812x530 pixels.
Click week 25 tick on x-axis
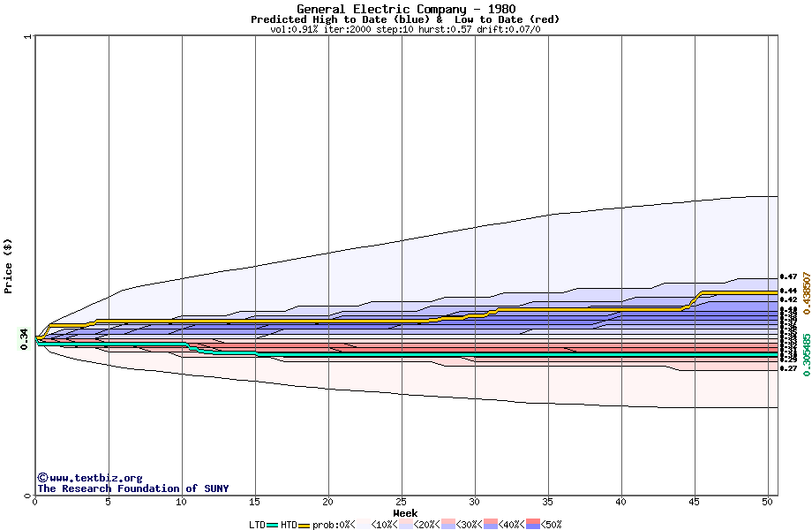(x=402, y=502)
